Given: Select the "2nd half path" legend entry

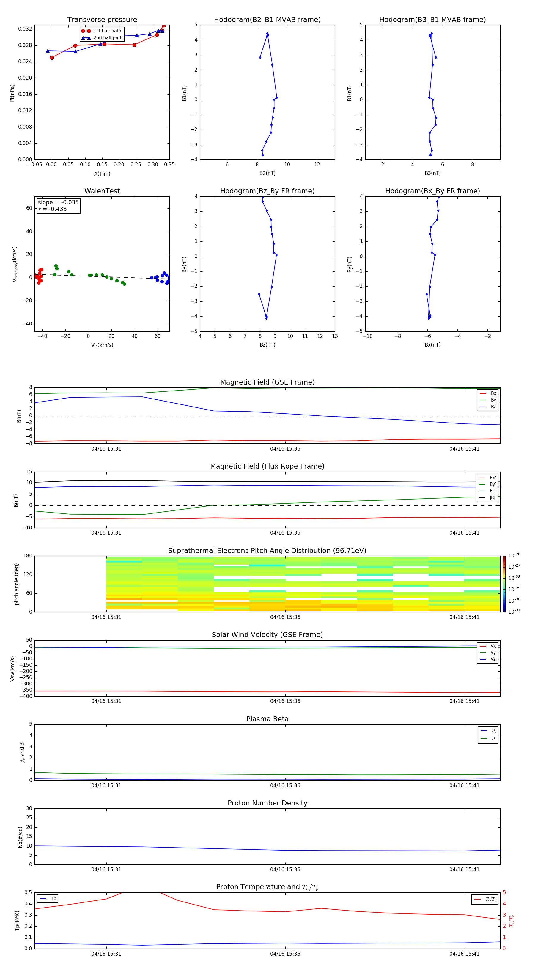Looking at the screenshot, I should tap(102, 38).
